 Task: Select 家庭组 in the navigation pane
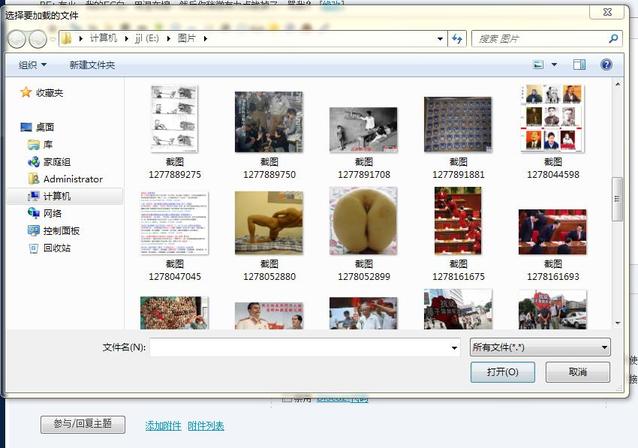tap(57, 162)
